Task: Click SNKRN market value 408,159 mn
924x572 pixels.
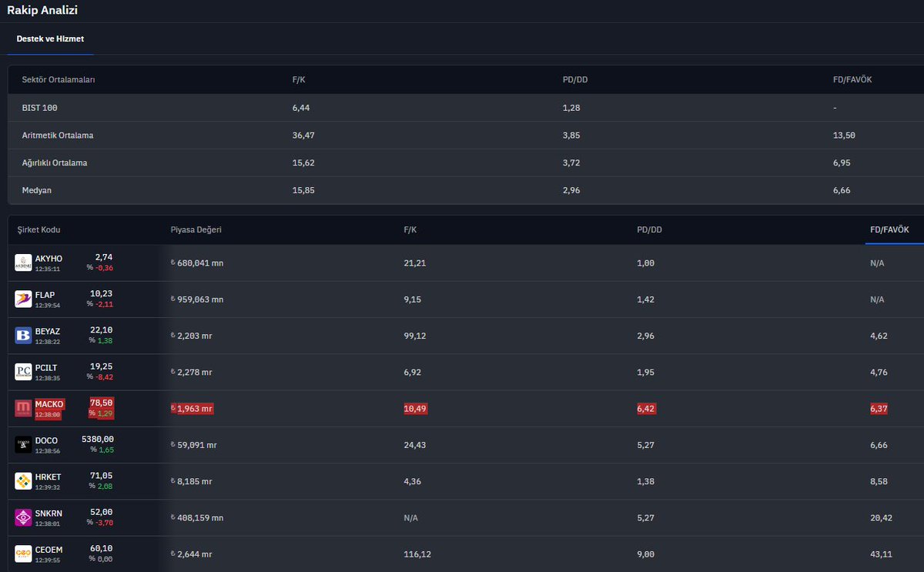Action: [x=197, y=518]
